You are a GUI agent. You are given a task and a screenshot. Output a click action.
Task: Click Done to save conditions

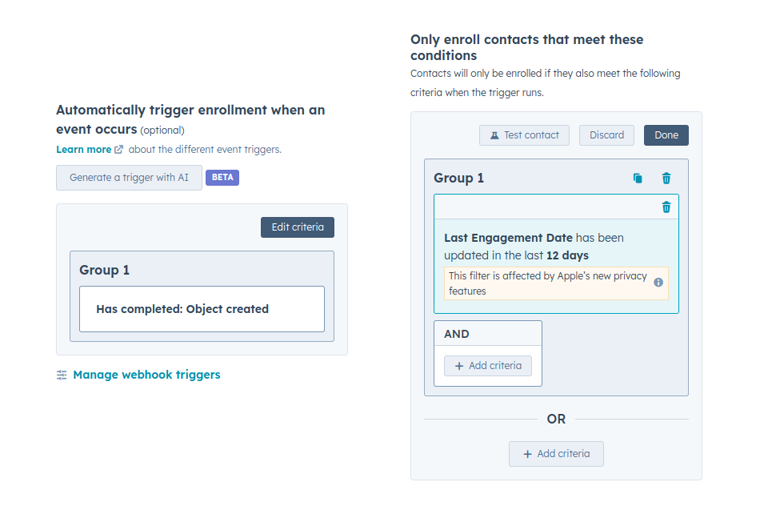[666, 135]
